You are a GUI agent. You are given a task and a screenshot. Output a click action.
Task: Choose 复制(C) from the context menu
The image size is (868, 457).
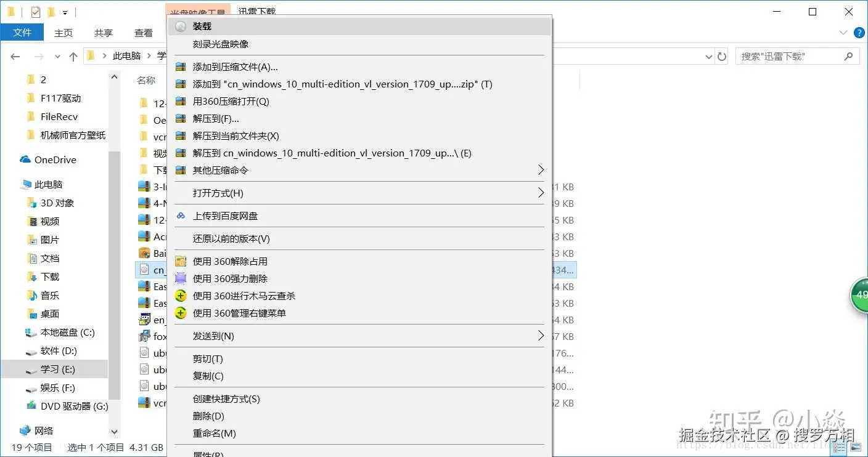[360, 376]
